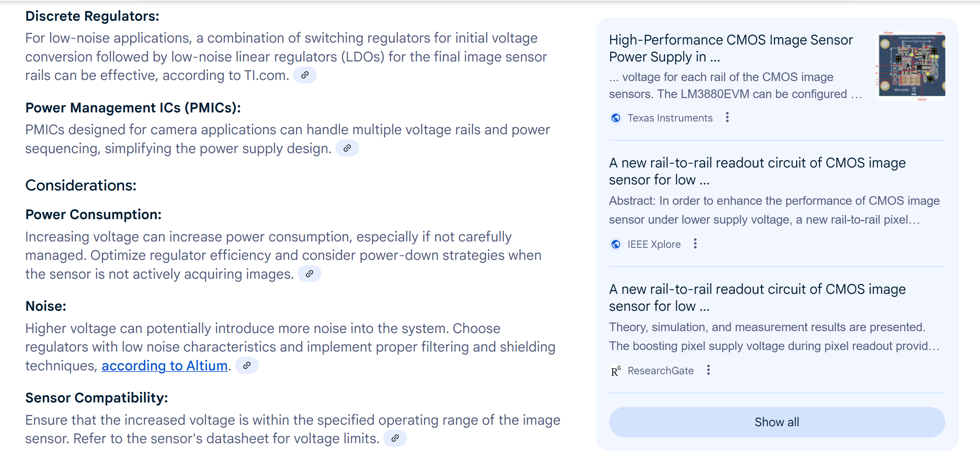This screenshot has height=453, width=980.
Task: Click the Texas Instruments globe favicon
Action: [x=616, y=118]
